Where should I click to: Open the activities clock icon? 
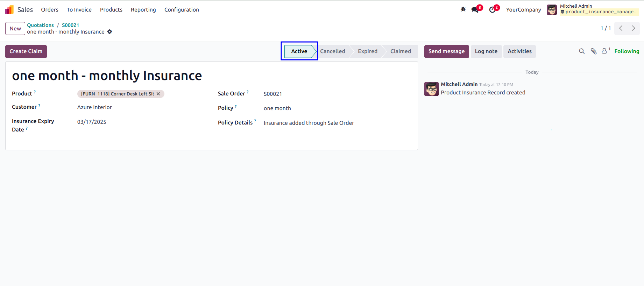[x=492, y=10]
